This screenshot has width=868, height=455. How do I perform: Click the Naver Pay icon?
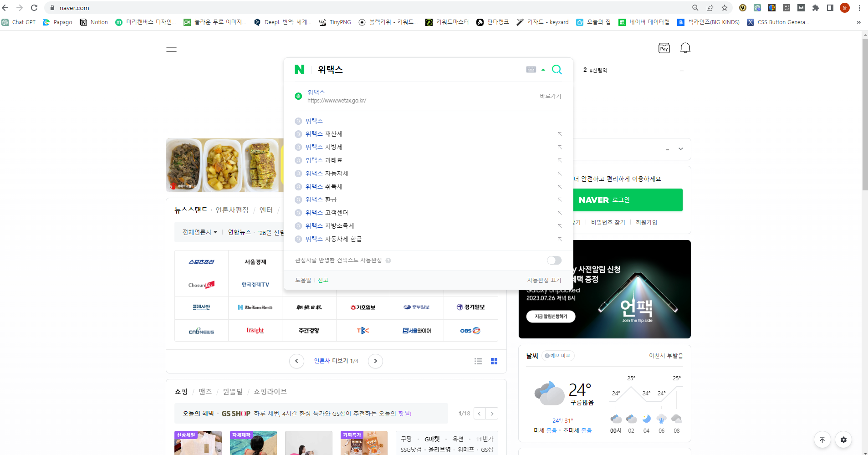click(664, 48)
